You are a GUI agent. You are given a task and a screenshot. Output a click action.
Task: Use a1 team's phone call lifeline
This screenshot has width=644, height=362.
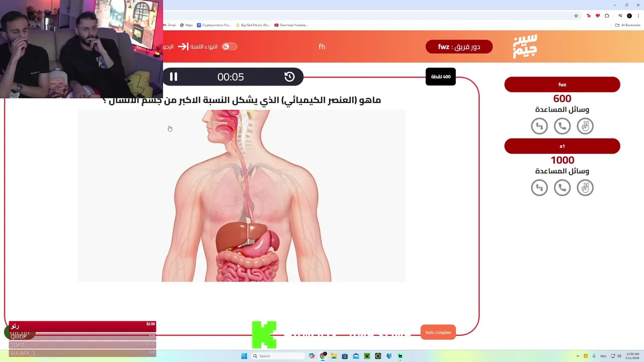click(x=562, y=188)
